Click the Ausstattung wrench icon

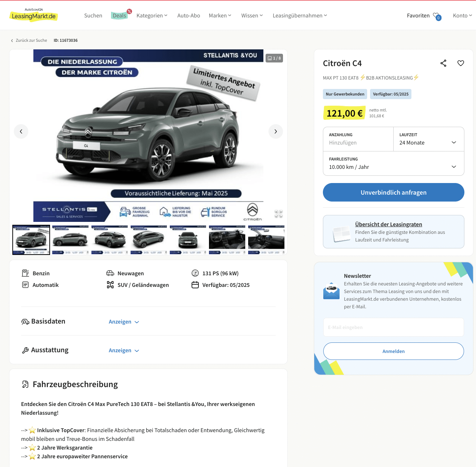pos(25,350)
